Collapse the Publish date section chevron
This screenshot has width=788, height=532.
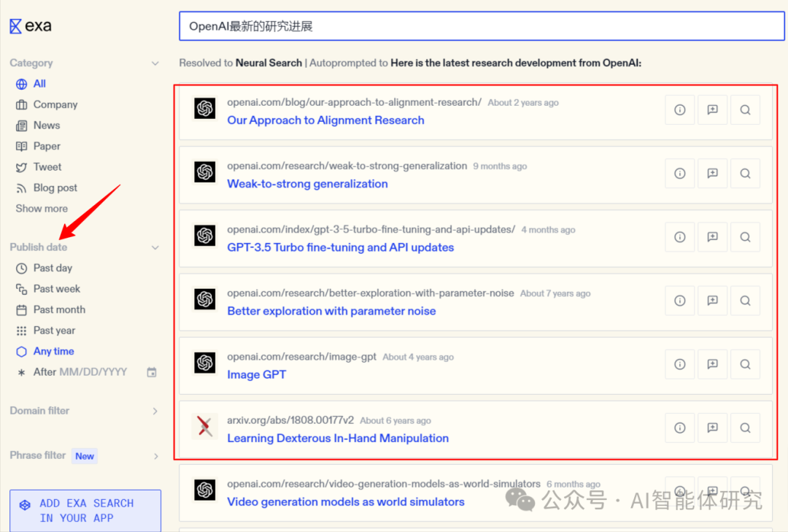point(155,247)
